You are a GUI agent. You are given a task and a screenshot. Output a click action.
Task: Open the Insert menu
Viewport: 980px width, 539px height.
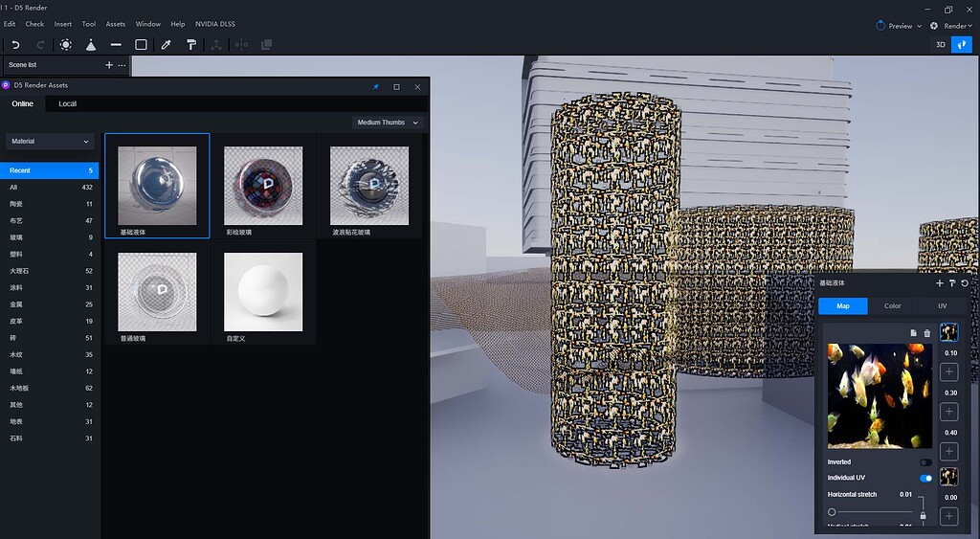tap(62, 24)
